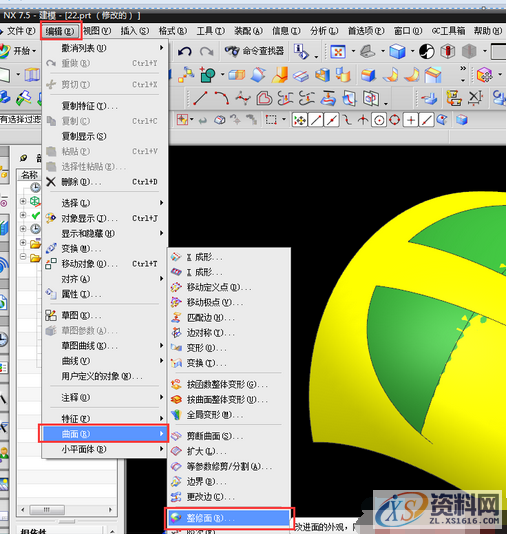Image resolution: width=507 pixels, height=534 pixels.
Task: Expand the 对齐(A) submenu
Action: coord(105,279)
